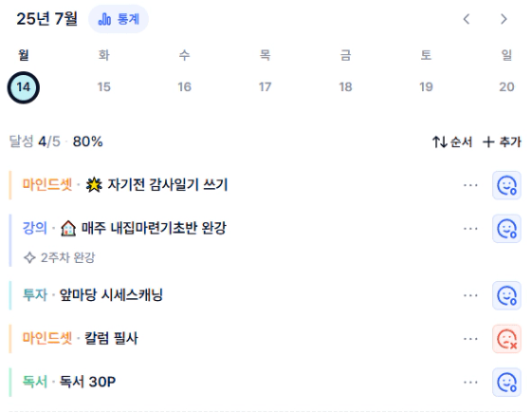Go to previous week with left chevron
Screen dimensions: 532x413
[x=467, y=19]
